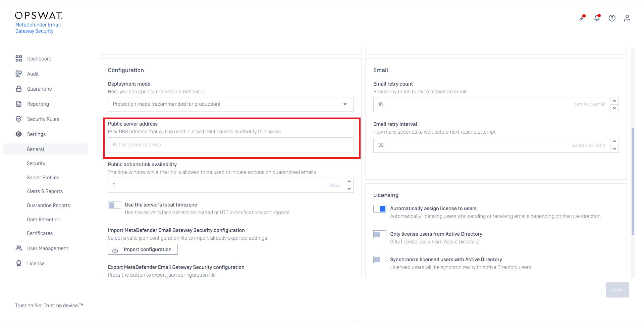Open Quarantine Reports settings
This screenshot has width=644, height=321.
[48, 205]
